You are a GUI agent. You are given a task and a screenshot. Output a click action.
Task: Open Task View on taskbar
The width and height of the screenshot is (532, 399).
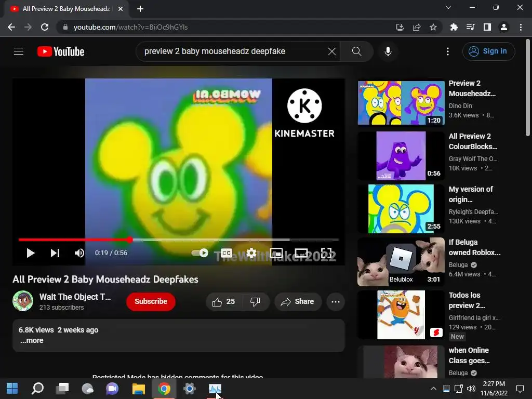click(62, 389)
